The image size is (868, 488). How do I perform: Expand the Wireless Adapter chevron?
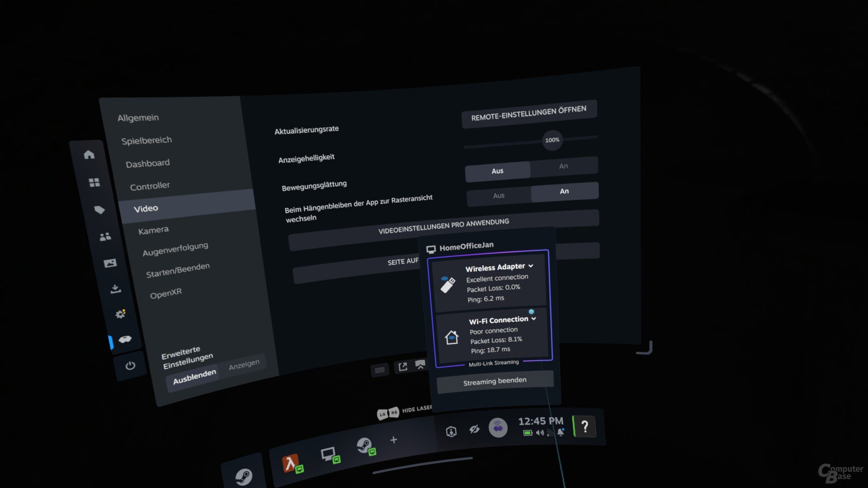pyautogui.click(x=531, y=266)
